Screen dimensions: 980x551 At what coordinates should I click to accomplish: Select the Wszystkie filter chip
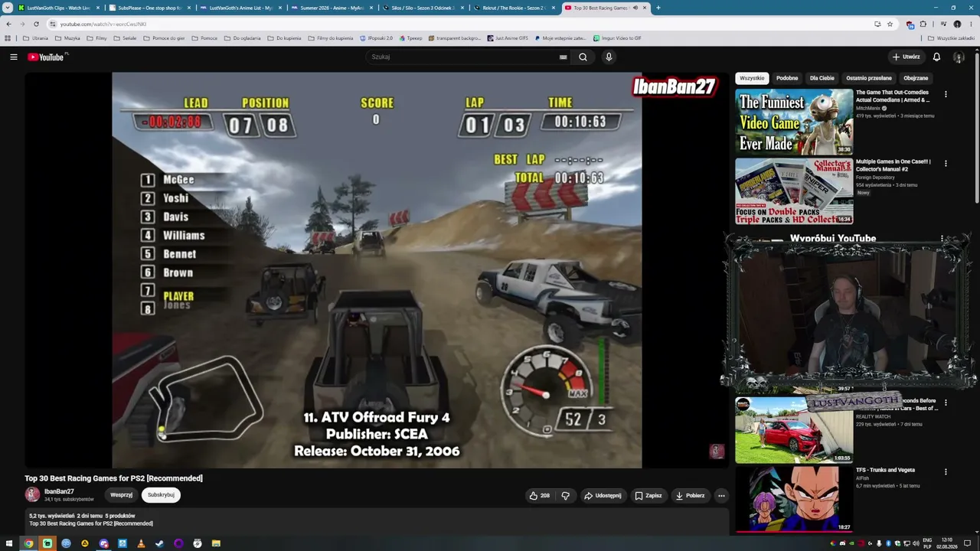(x=752, y=78)
